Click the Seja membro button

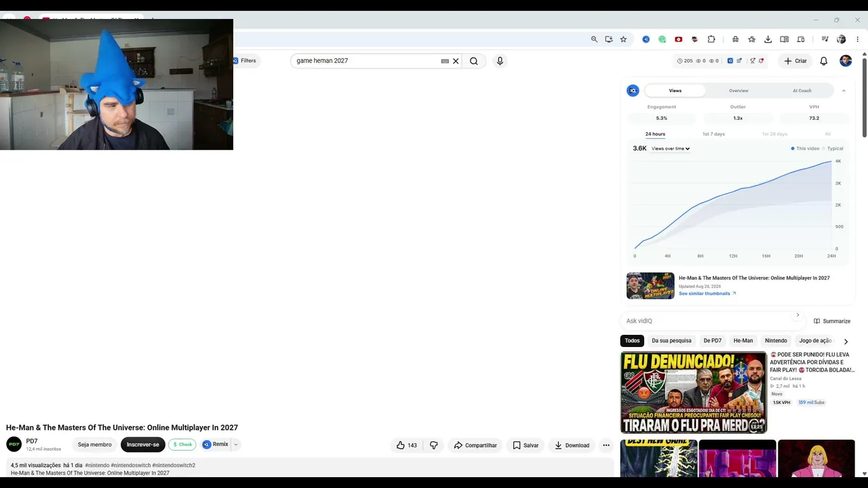click(95, 445)
